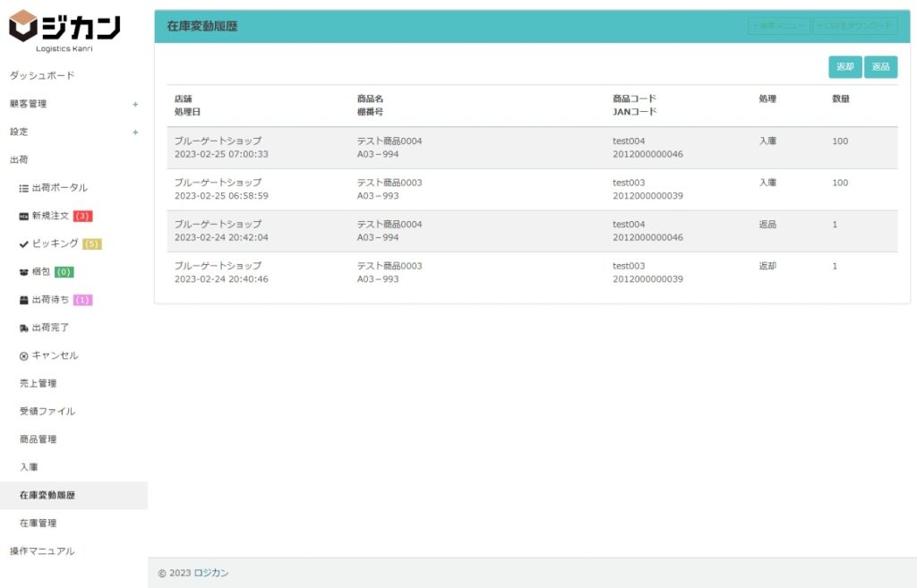Go to 在庫管理 in the sidebar

click(38, 523)
